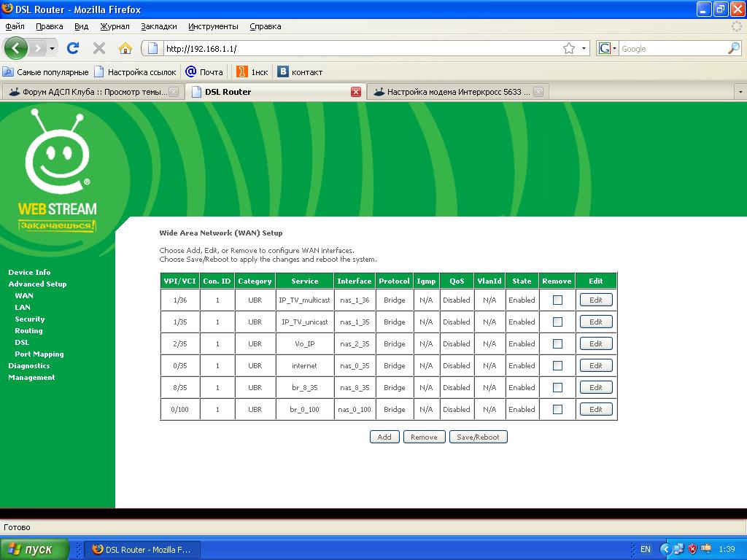Open the Google search engine selector

point(608,49)
